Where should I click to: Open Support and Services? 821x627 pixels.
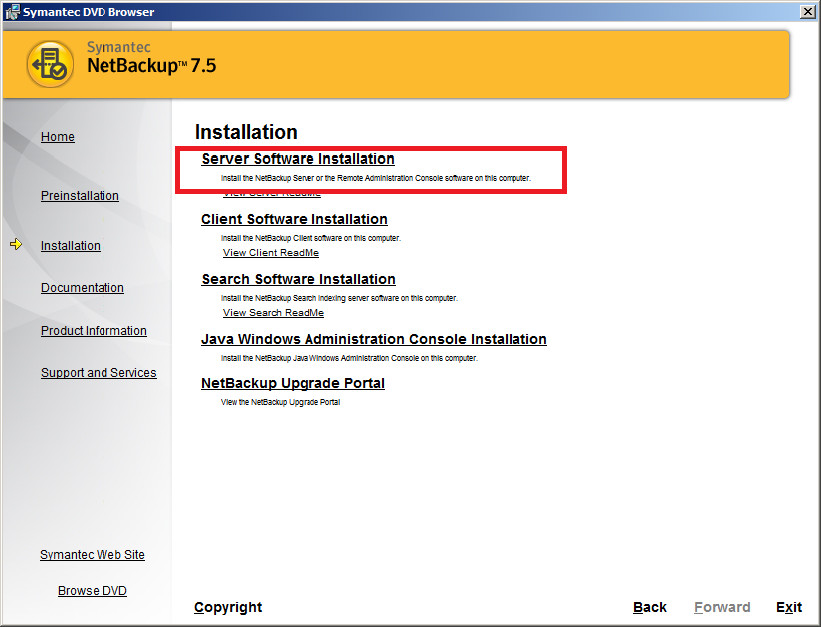point(98,372)
